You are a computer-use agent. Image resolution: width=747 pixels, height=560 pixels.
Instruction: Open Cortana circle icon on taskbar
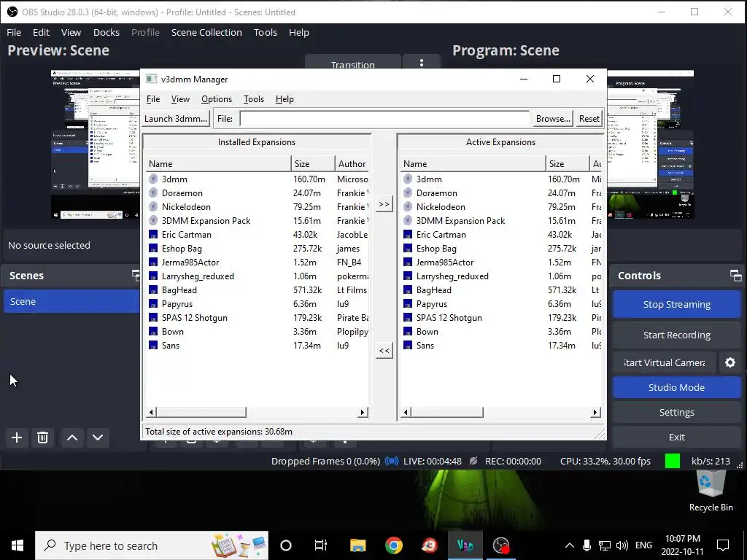pyautogui.click(x=286, y=545)
